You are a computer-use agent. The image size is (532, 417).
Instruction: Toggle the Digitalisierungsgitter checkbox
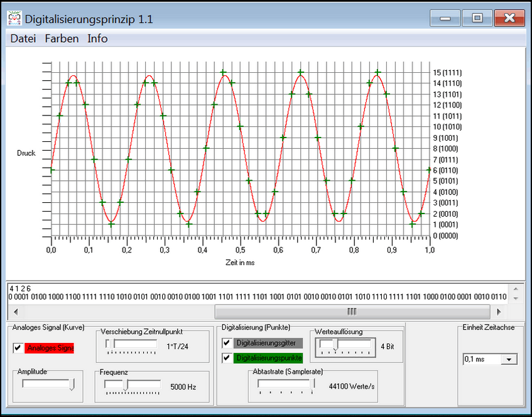coord(227,343)
